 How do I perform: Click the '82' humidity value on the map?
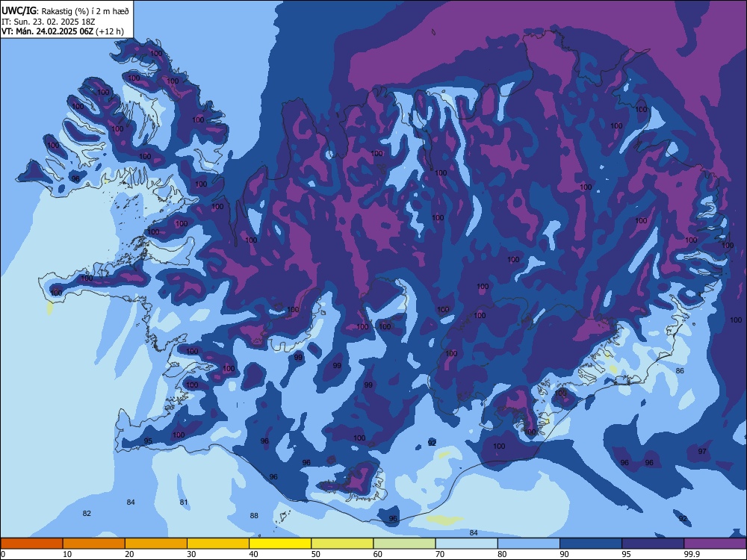(87, 514)
